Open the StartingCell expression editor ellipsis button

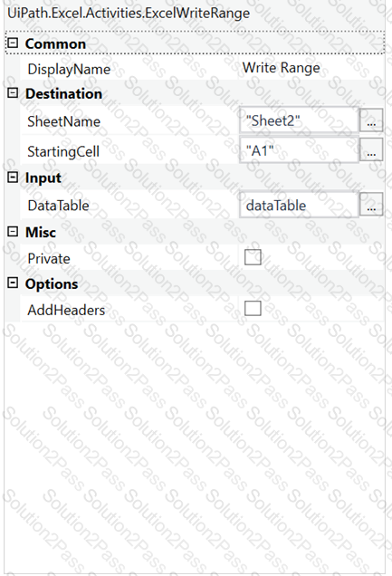pyautogui.click(x=371, y=149)
